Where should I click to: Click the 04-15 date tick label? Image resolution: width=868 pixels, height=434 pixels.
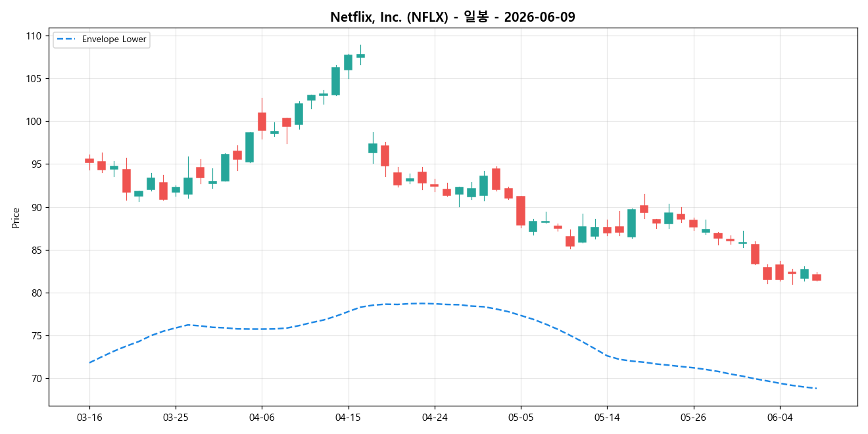click(x=348, y=417)
